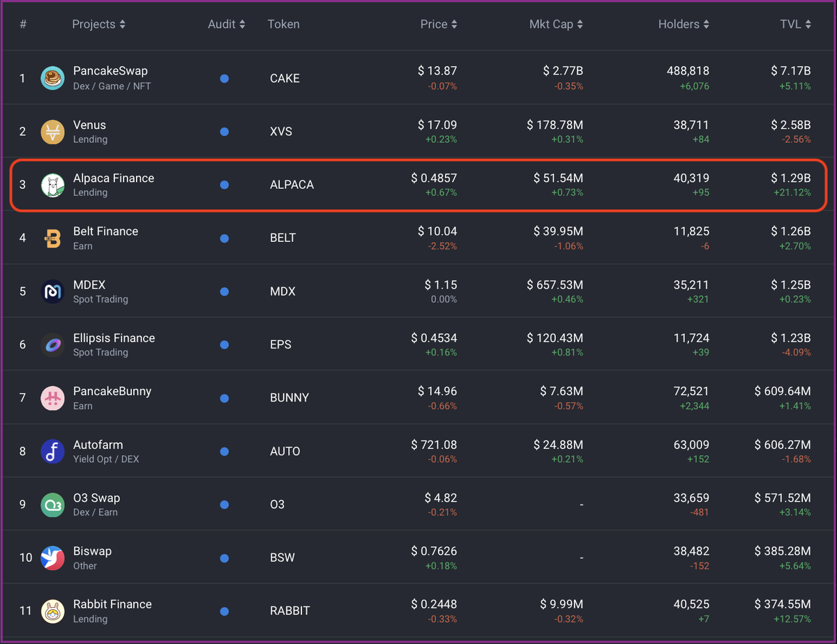Click the BUNNY token name
Image resolution: width=837 pixels, height=644 pixels.
point(289,398)
